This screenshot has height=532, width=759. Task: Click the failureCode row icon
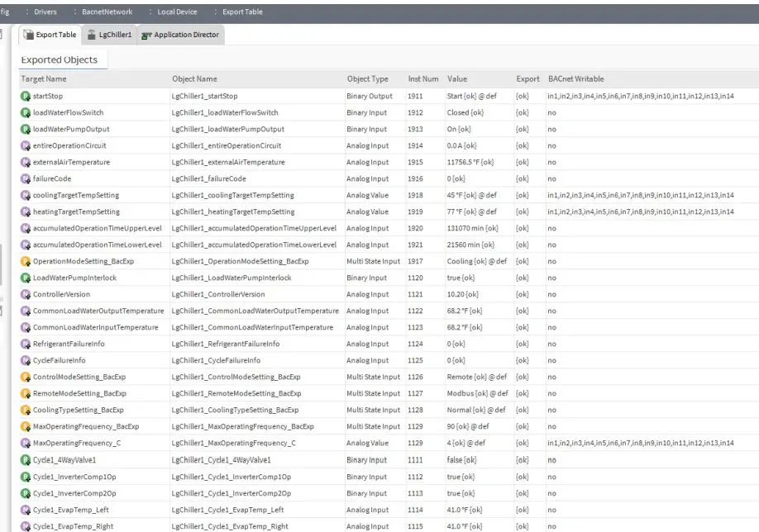coord(26,179)
